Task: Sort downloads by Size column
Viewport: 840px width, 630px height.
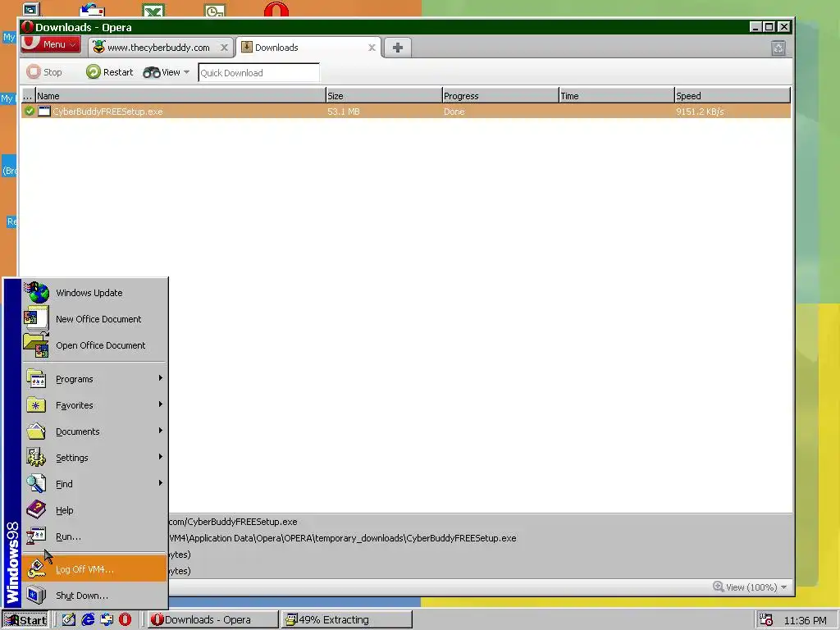Action: [384, 95]
